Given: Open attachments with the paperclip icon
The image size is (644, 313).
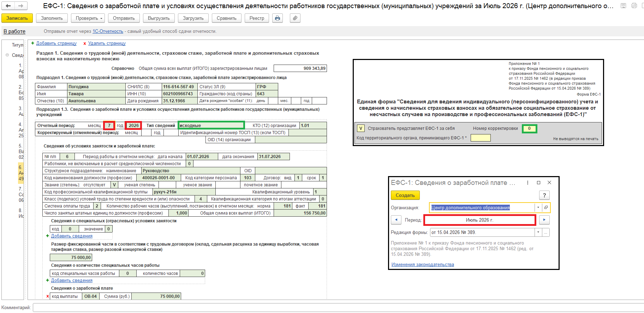Looking at the screenshot, I should 295,18.
